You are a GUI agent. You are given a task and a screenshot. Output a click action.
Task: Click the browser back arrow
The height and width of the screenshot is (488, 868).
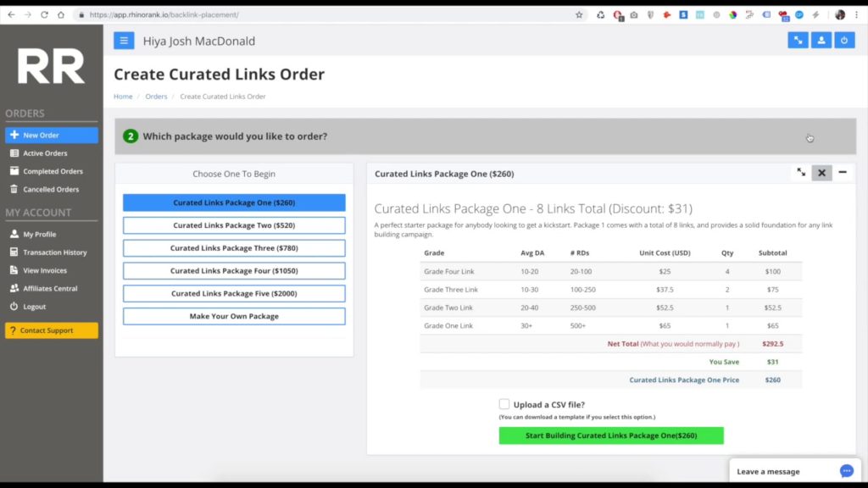point(11,15)
